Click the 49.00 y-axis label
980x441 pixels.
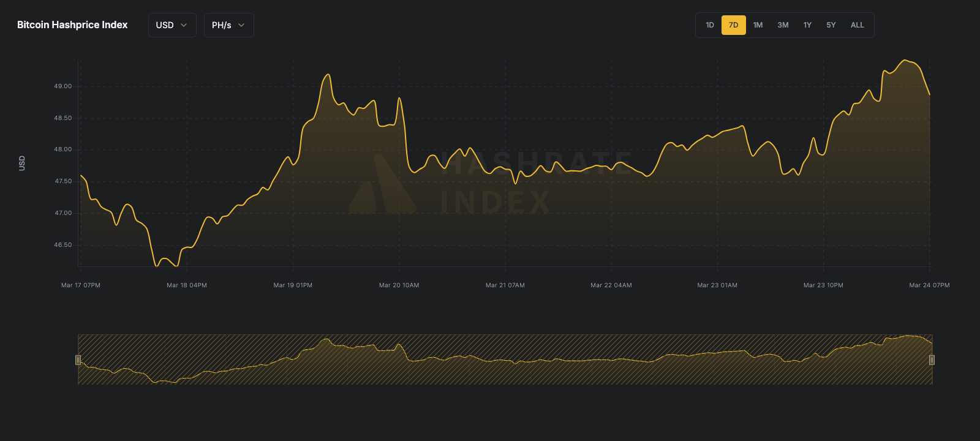(x=63, y=86)
